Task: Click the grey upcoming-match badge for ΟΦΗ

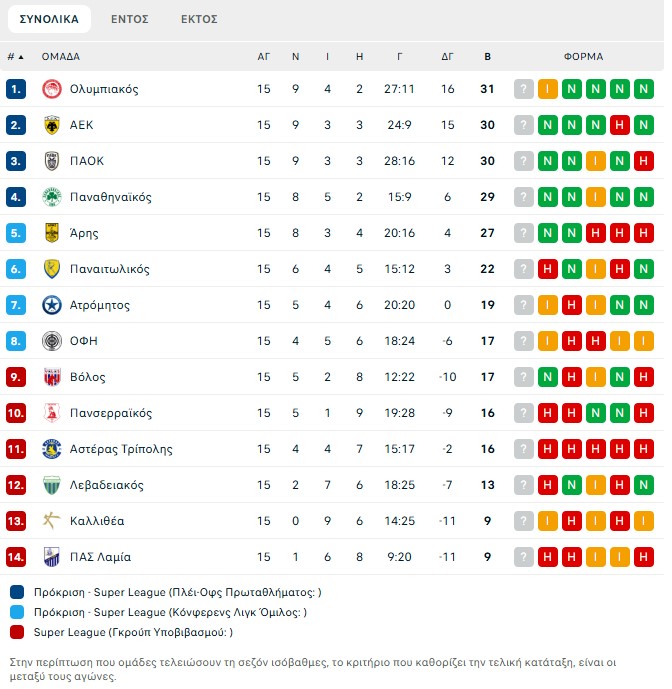Action: tap(524, 341)
